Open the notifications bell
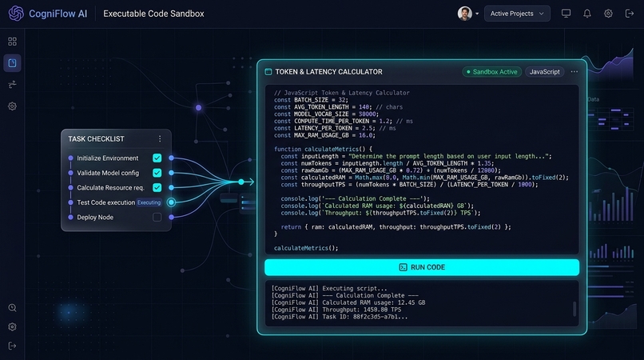The height and width of the screenshot is (360, 644). point(587,14)
